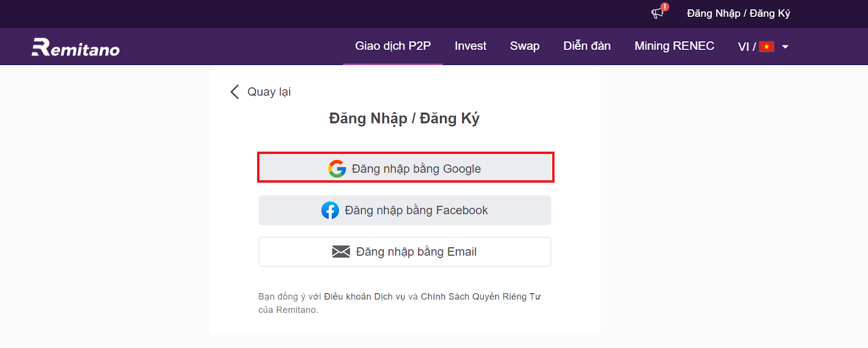
Task: Open the announcements megaphone icon
Action: point(658,12)
